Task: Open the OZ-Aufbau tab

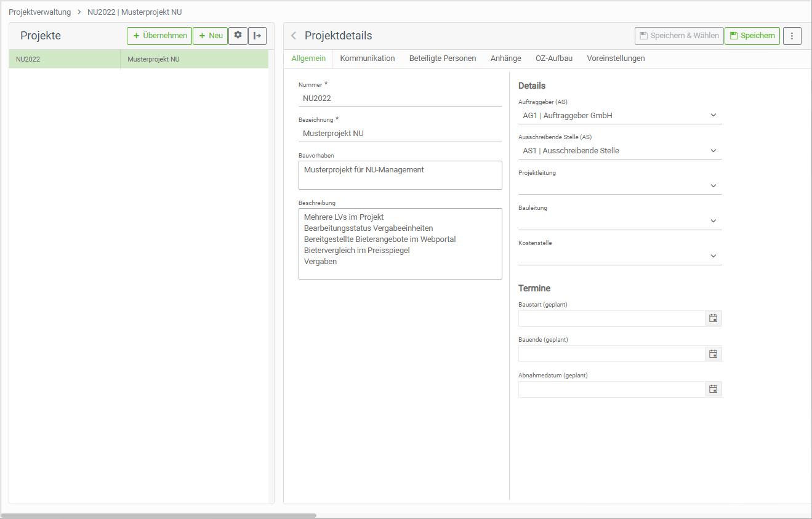Action: point(554,58)
